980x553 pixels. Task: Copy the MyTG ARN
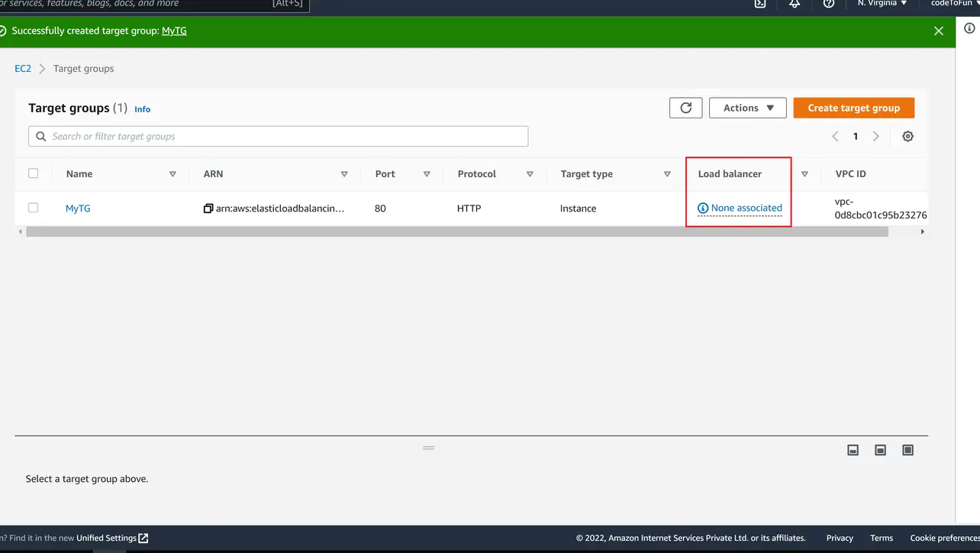tap(208, 209)
